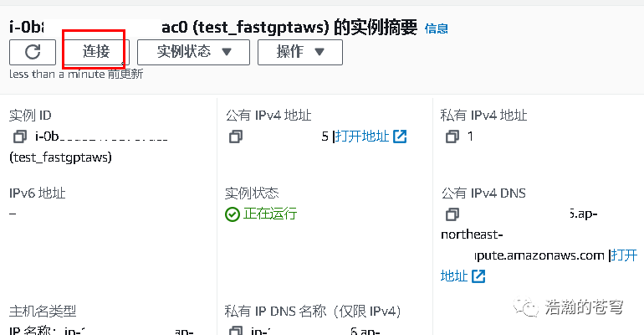Copy the private IPv4 address
The image size is (644, 335).
(x=452, y=137)
